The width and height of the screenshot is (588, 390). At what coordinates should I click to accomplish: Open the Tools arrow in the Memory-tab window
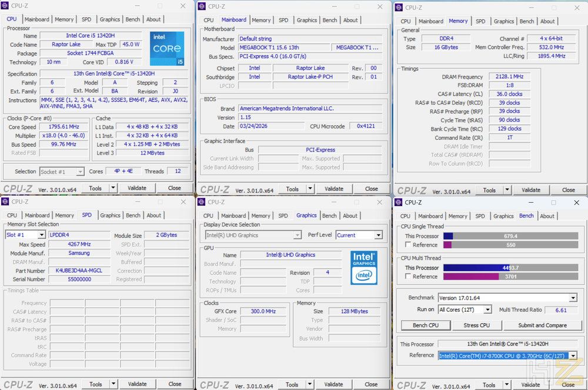point(507,190)
